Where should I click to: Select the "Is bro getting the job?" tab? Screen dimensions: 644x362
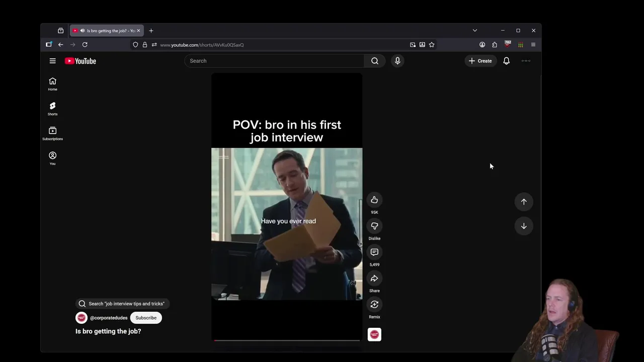pyautogui.click(x=107, y=31)
